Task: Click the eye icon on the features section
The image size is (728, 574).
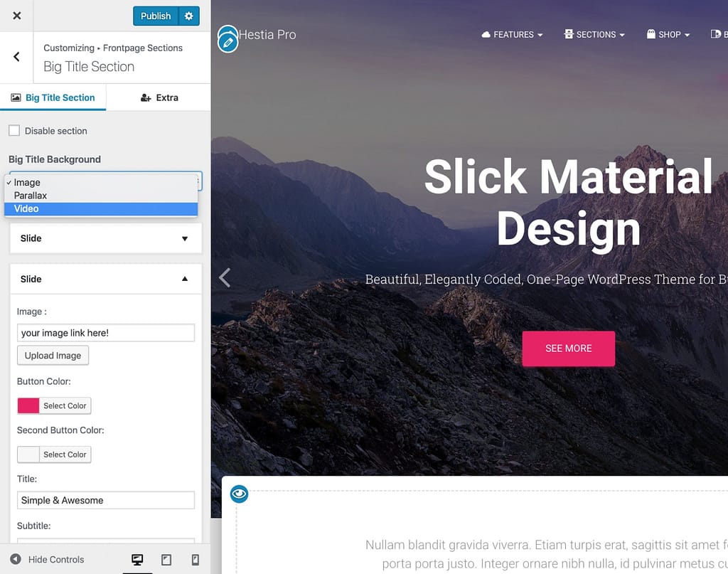Action: [x=240, y=494]
